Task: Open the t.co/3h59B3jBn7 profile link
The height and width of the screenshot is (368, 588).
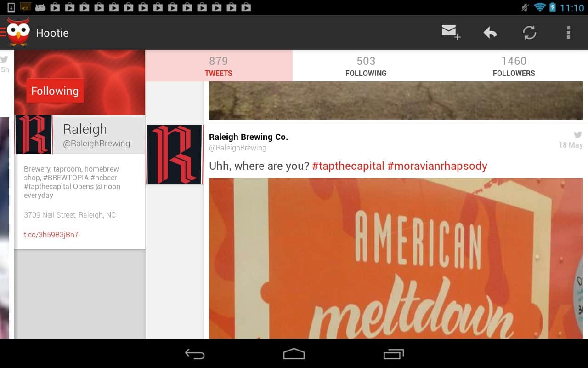Action: click(x=51, y=235)
